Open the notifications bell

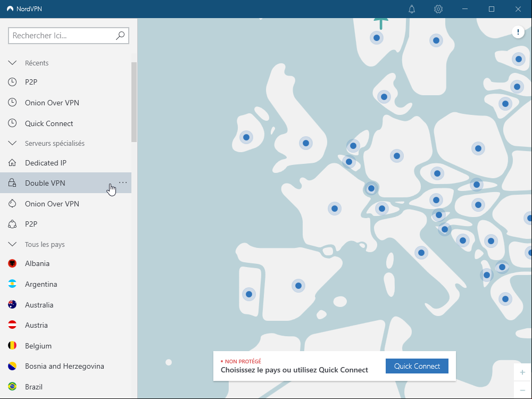(412, 9)
